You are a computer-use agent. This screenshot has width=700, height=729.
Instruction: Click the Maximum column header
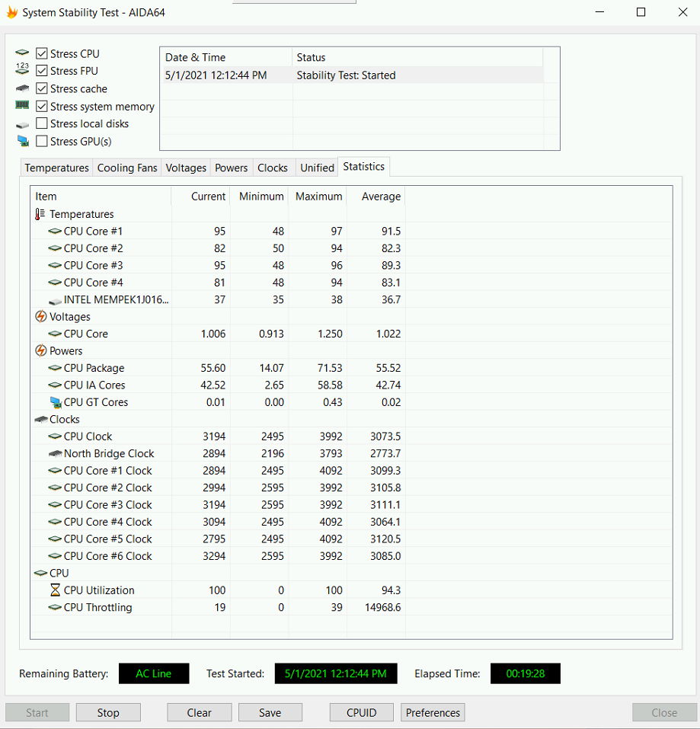(x=318, y=197)
